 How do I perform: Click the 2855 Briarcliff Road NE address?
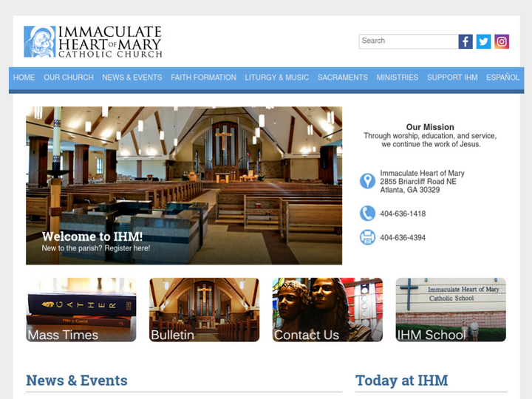pyautogui.click(x=418, y=182)
